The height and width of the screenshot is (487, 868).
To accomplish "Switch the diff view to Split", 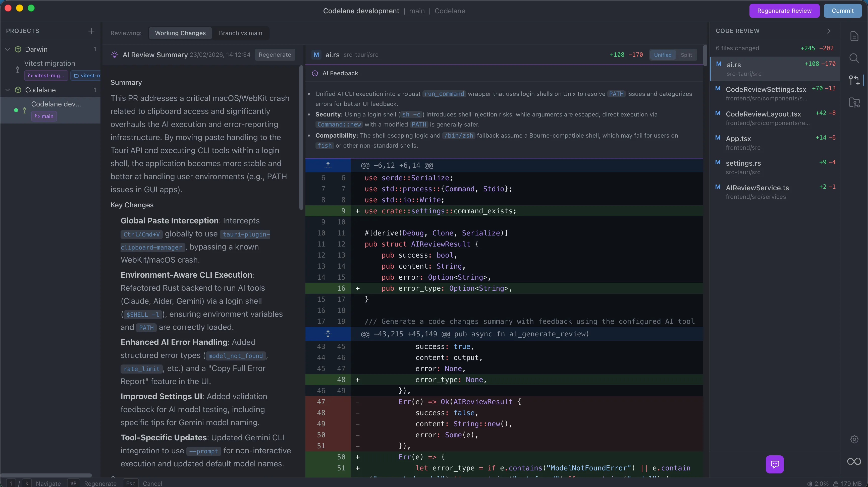I will [x=686, y=54].
